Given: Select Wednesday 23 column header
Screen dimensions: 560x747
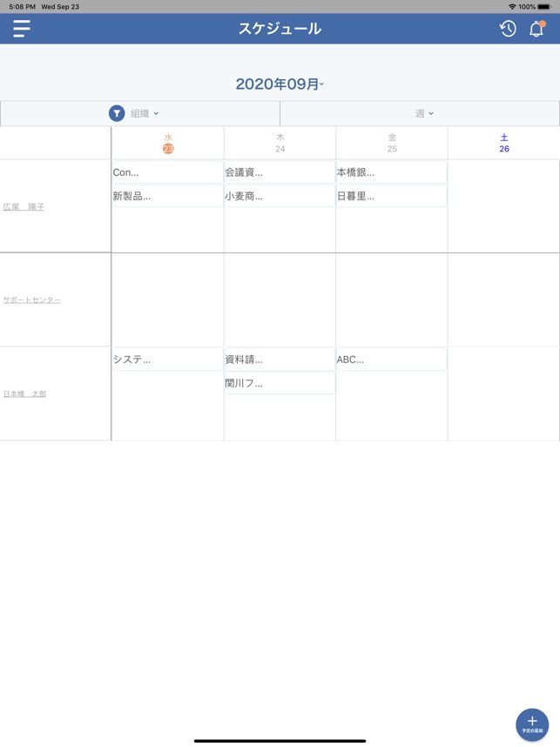Looking at the screenshot, I should click(x=168, y=143).
